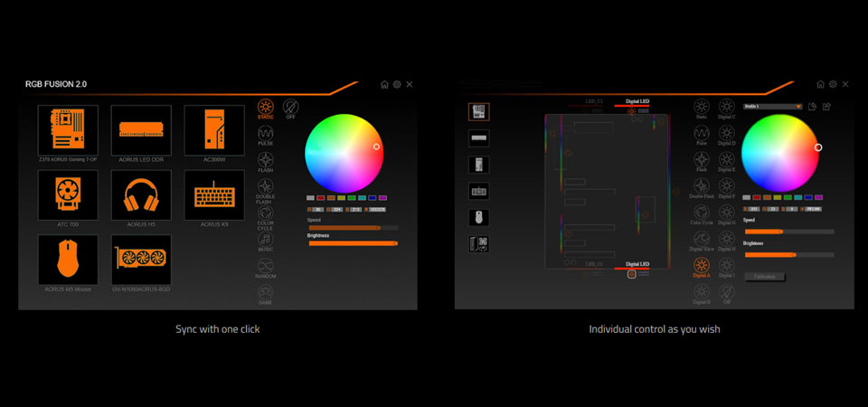Select mouse thumbnail in individual control sidebar
Viewport: 868px width, 407px height.
[x=479, y=218]
